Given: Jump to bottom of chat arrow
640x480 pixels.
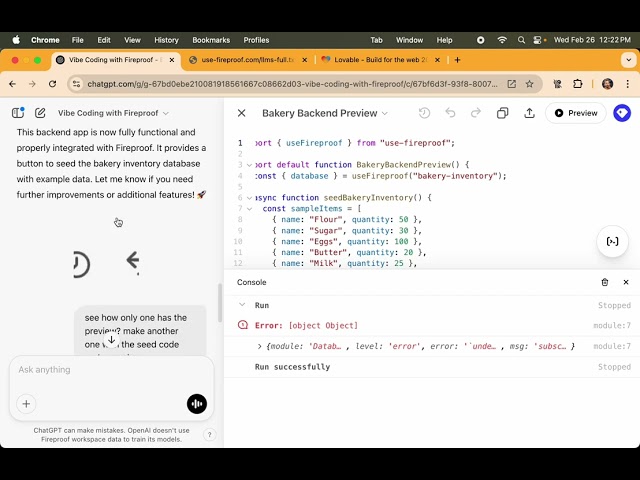Looking at the screenshot, I should pos(111,340).
